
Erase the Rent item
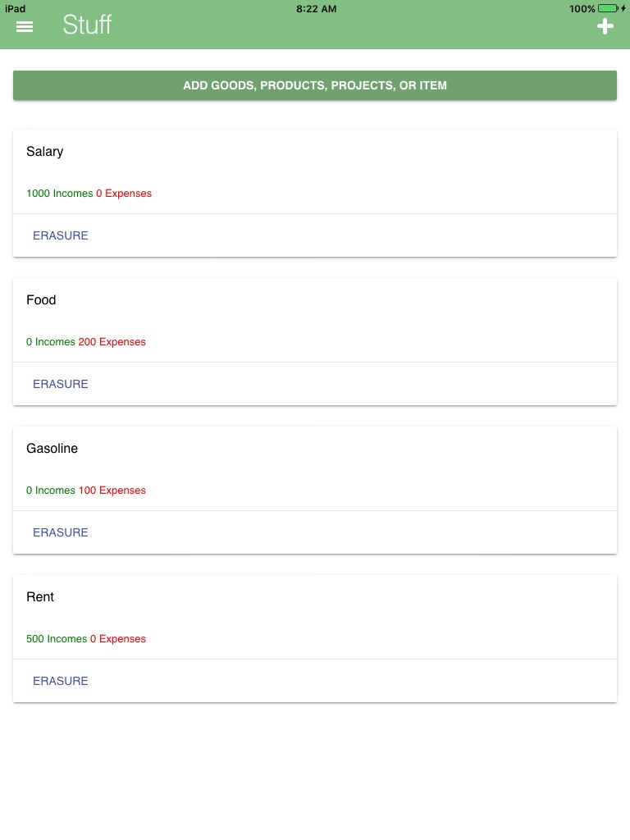pos(61,681)
